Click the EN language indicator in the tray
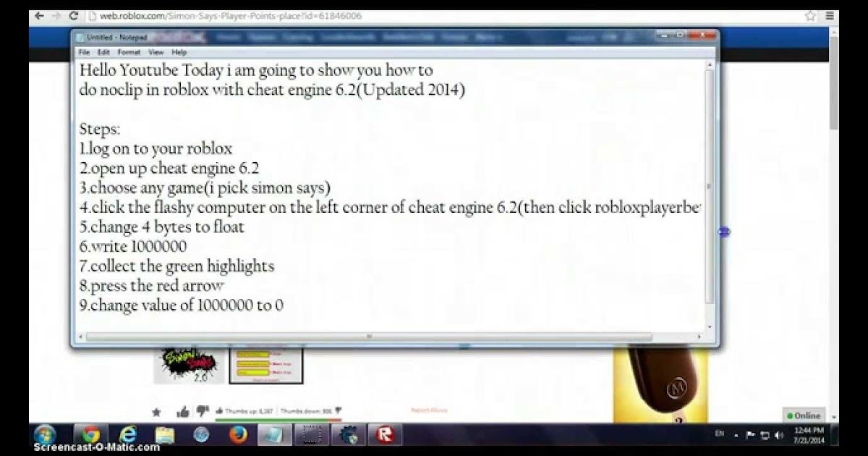The height and width of the screenshot is (456, 868). coord(719,434)
